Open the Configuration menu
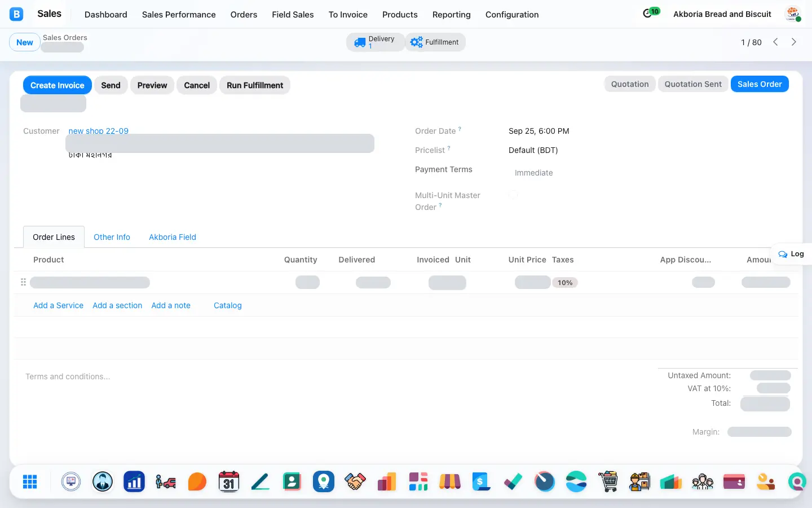This screenshot has height=508, width=812. pyautogui.click(x=512, y=15)
